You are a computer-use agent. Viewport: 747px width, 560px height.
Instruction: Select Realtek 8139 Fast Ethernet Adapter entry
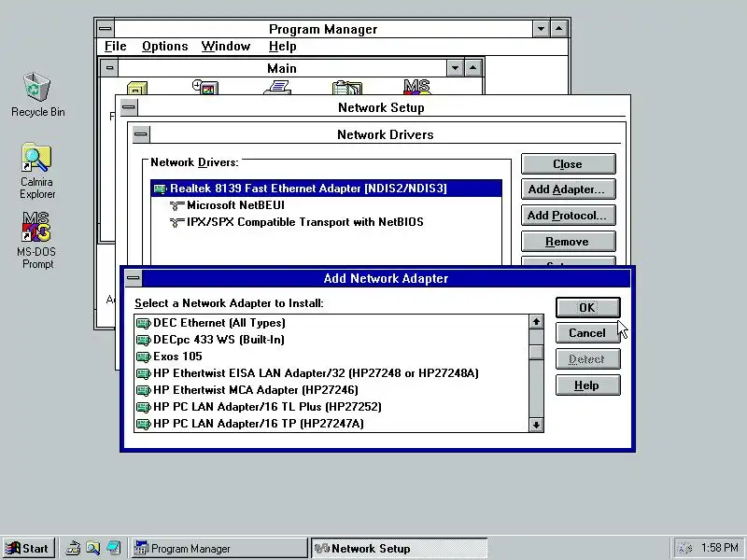click(326, 189)
